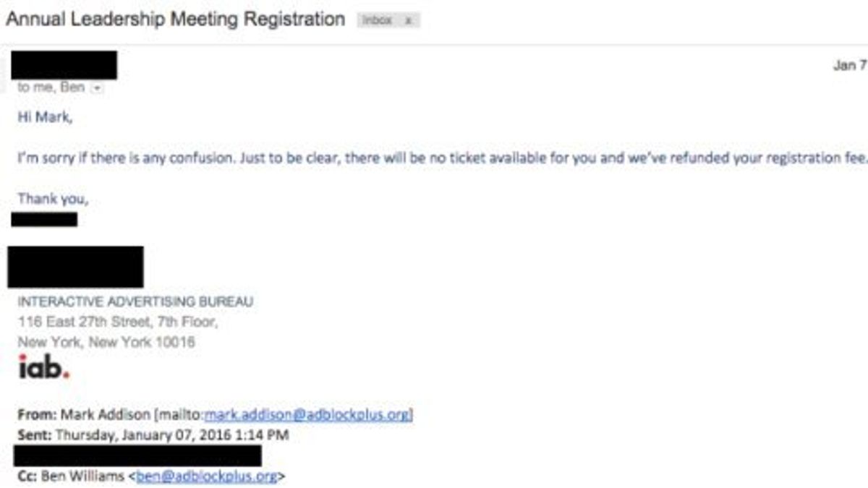This screenshot has width=868, height=488.
Task: Click the Jan 7 message date
Action: coord(848,65)
